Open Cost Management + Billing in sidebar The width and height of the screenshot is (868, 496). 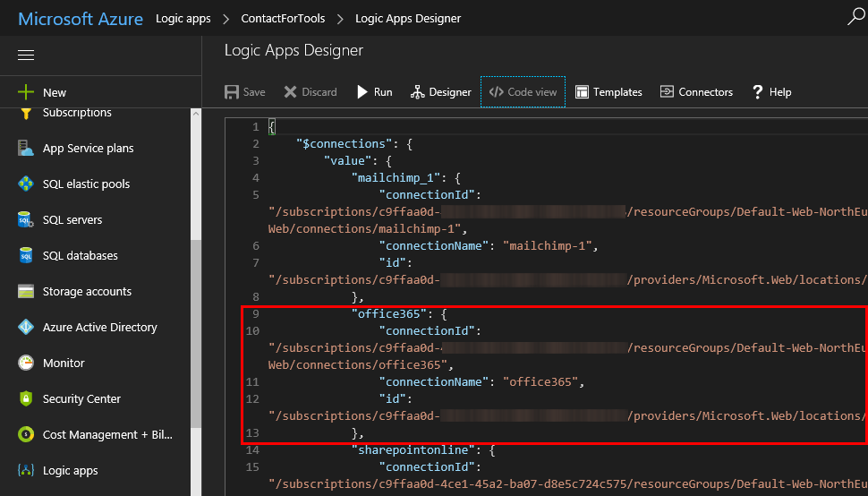(x=107, y=434)
